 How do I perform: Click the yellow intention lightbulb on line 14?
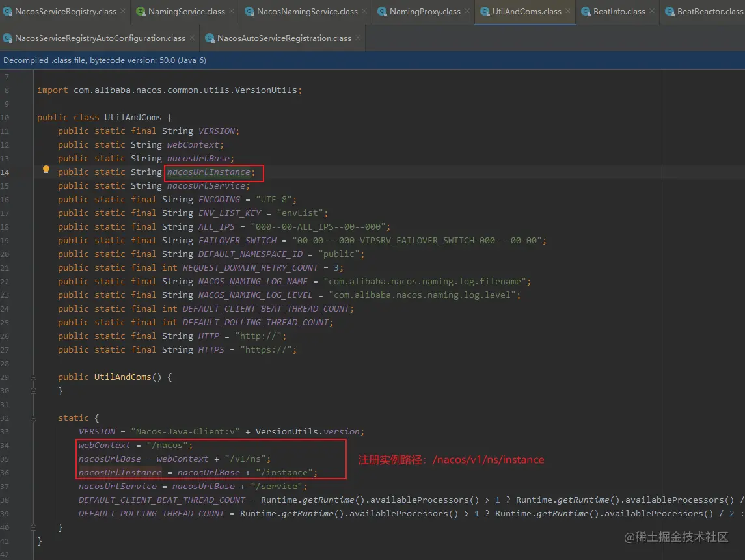coord(46,170)
